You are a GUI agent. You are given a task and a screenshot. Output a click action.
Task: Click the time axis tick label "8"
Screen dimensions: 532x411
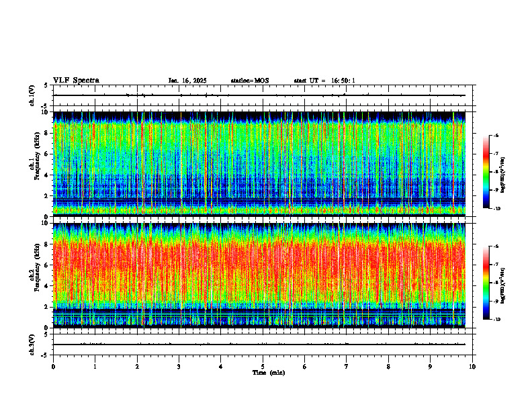point(388,367)
